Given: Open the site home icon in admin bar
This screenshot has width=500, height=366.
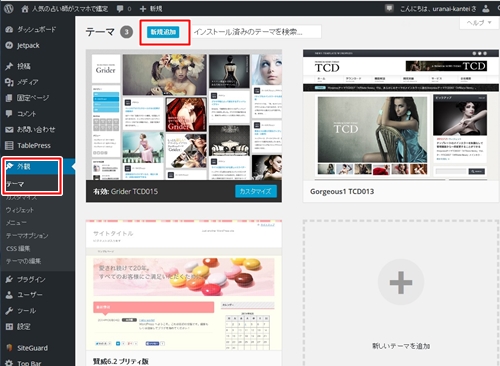Looking at the screenshot, I should pyautogui.click(x=25, y=9).
